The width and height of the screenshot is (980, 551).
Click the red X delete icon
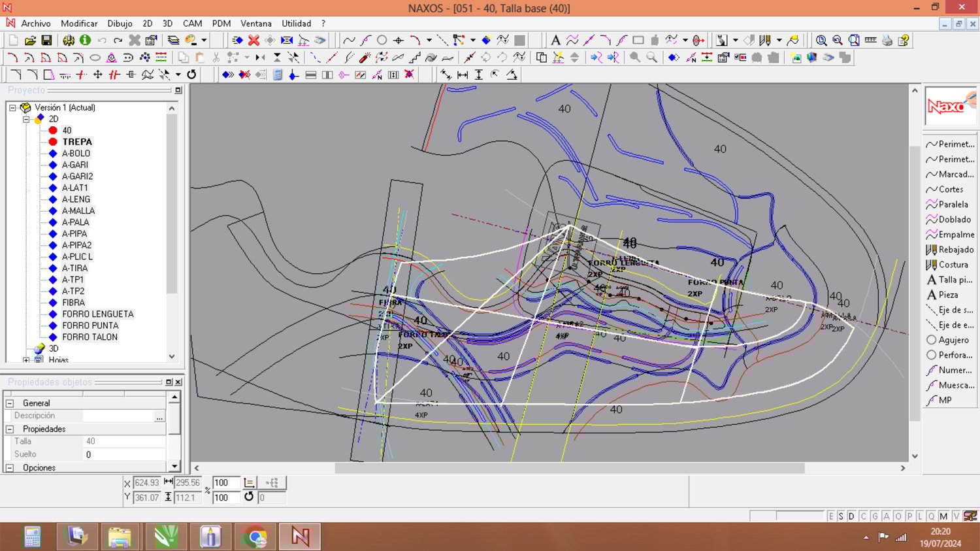(253, 40)
